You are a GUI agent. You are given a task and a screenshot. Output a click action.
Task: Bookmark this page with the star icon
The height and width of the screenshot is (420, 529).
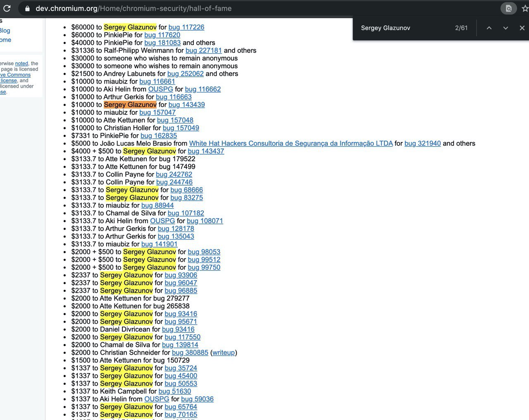pos(525,8)
